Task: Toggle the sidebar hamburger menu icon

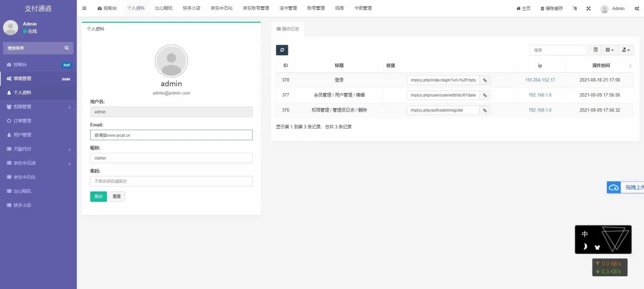Action: coord(84,9)
